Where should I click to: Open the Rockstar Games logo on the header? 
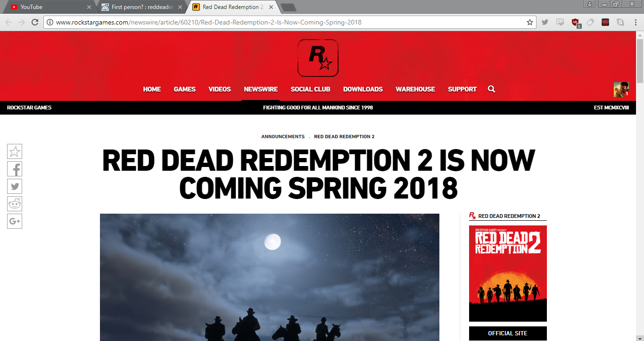(x=317, y=58)
